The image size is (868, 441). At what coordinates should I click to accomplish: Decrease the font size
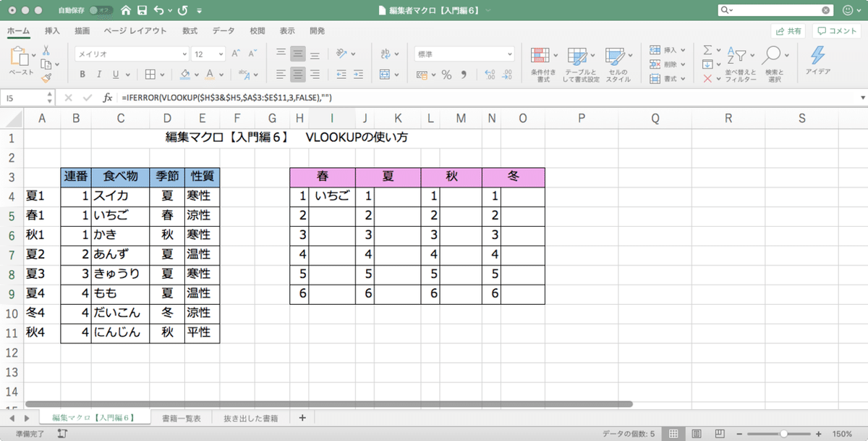(x=251, y=54)
